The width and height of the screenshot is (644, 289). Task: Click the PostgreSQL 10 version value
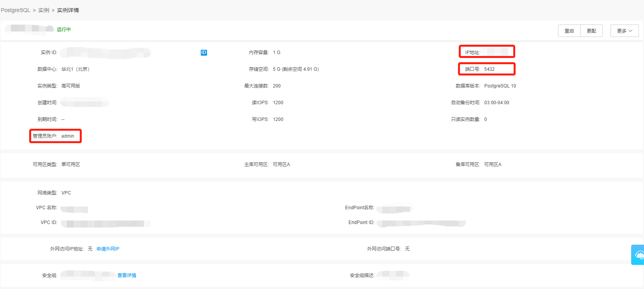[x=500, y=86]
